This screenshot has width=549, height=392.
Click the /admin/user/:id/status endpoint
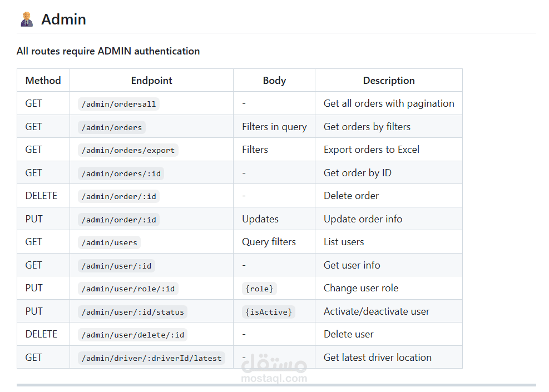(x=132, y=312)
